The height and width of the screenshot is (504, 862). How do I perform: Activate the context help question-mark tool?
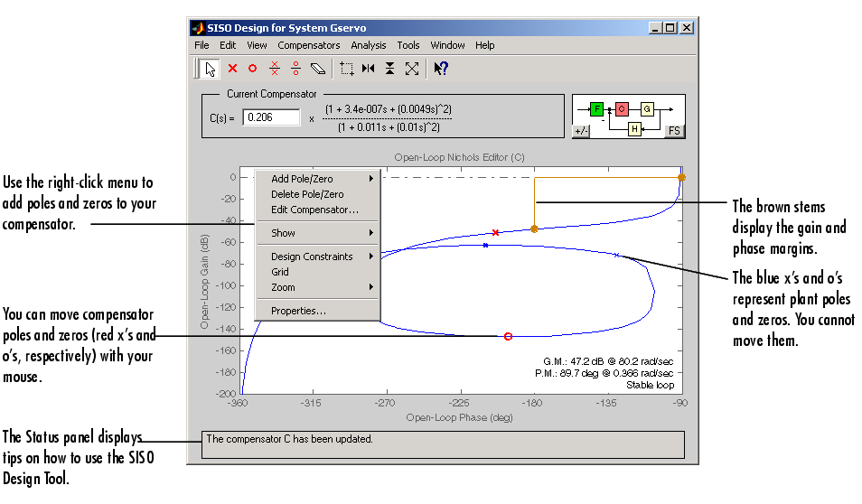[441, 68]
